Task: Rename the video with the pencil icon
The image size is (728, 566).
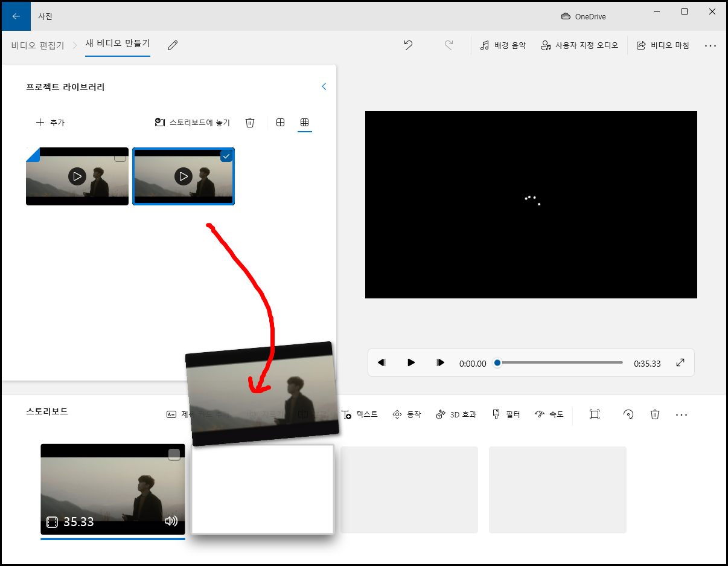Action: coord(173,45)
